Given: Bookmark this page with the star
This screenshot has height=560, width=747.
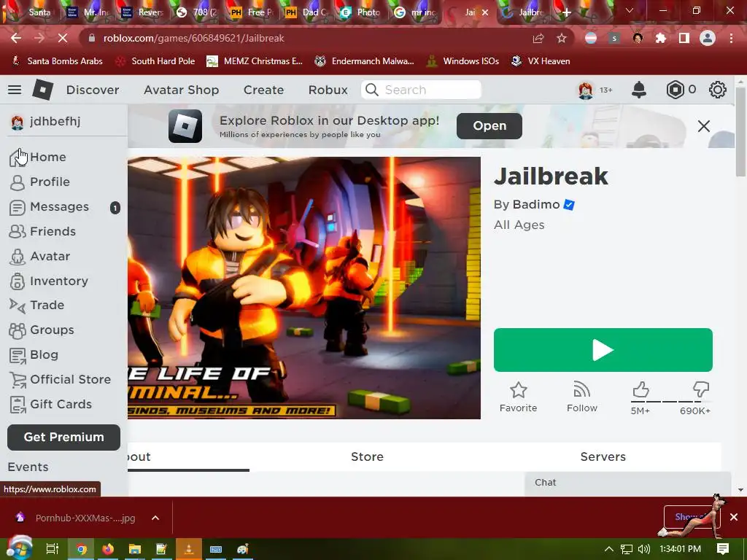Looking at the screenshot, I should coord(562,38).
